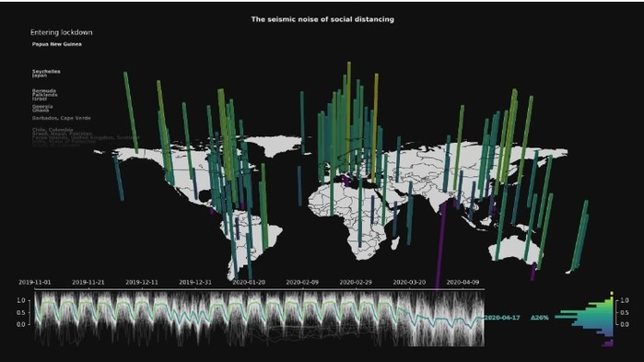Click the title 'The seismic noise of social distancing'

(322, 19)
